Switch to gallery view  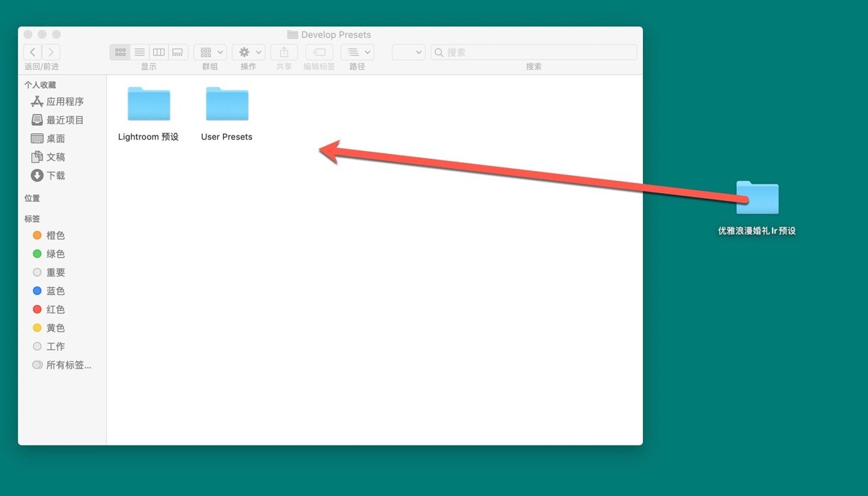point(178,52)
